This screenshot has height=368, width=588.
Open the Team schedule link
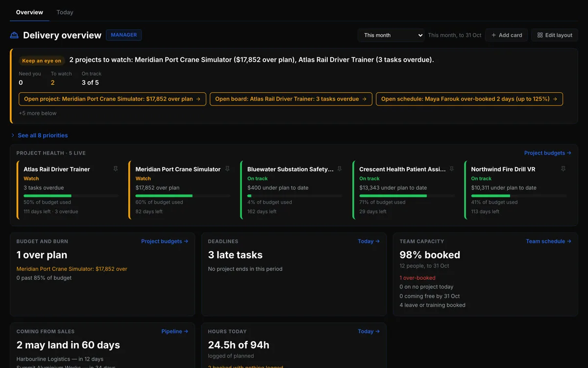click(549, 241)
